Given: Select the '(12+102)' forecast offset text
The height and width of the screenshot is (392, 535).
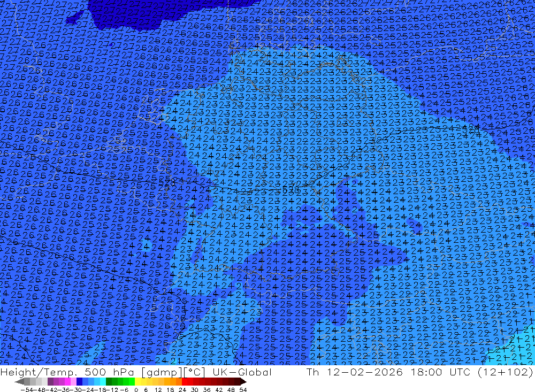Looking at the screenshot, I should click(x=506, y=373).
